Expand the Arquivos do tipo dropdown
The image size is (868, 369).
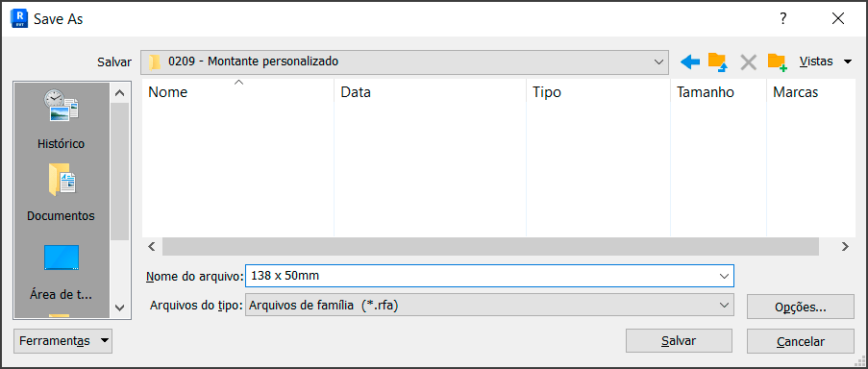click(x=723, y=305)
